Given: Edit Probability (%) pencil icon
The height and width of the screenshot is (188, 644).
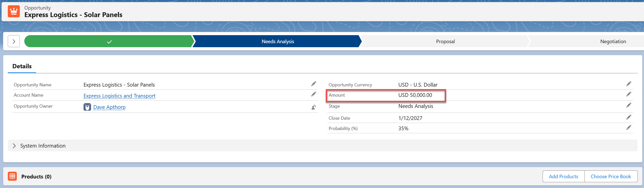Looking at the screenshot, I should [x=628, y=128].
